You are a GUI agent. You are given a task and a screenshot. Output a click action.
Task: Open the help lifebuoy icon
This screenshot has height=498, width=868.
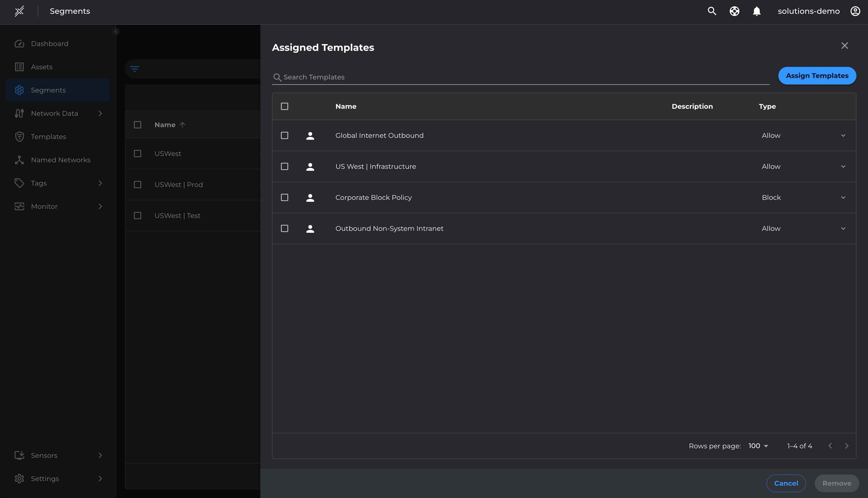[x=734, y=11]
